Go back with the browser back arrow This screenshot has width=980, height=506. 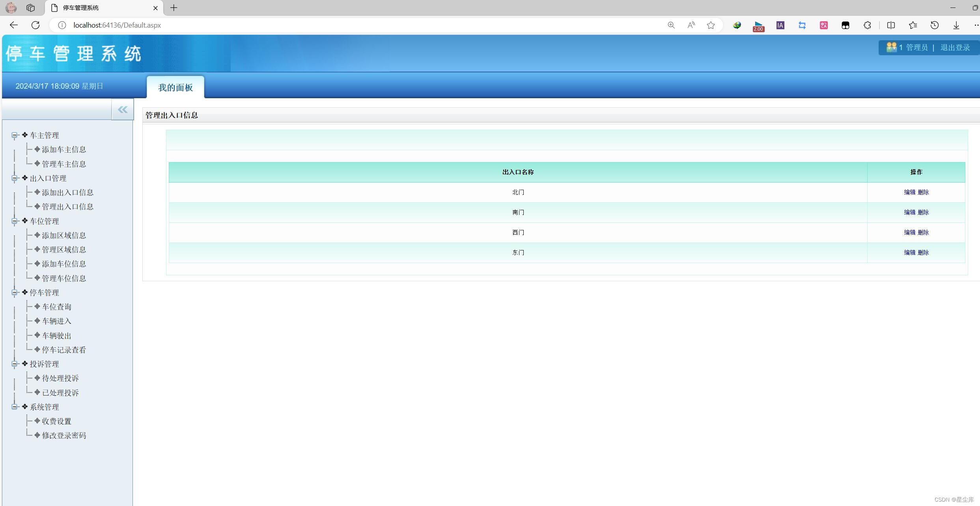(x=14, y=25)
